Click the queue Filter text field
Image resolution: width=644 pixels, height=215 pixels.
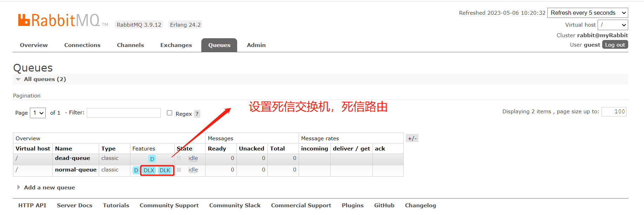pos(124,113)
